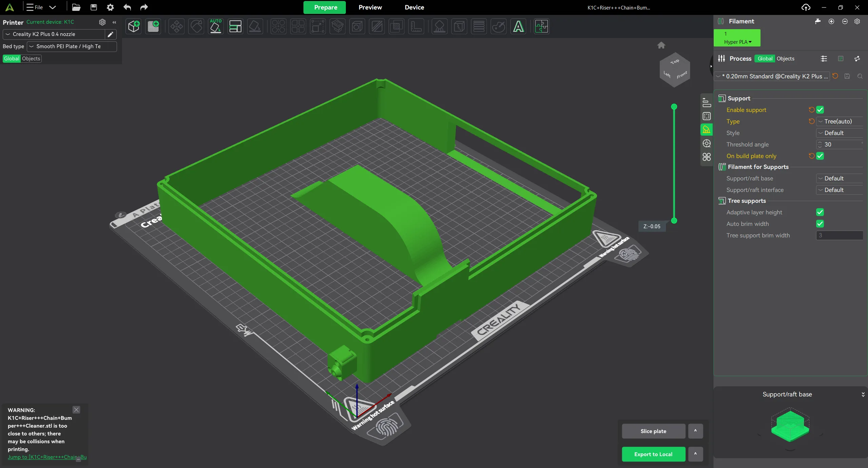868x468 pixels.
Task: Click the Auto orient tool
Action: tap(216, 26)
